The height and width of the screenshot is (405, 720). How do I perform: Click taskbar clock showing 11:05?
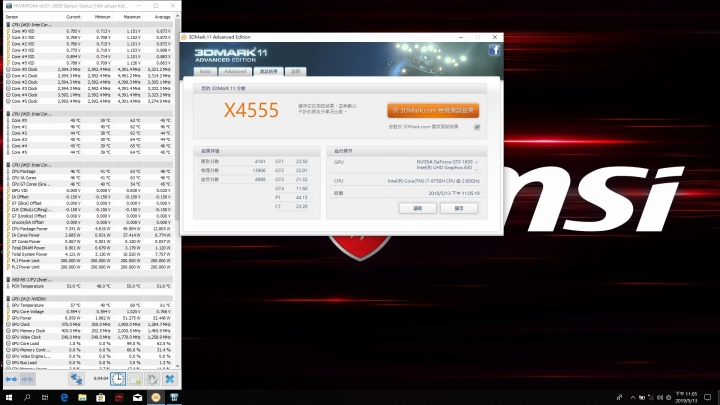pyautogui.click(x=686, y=398)
